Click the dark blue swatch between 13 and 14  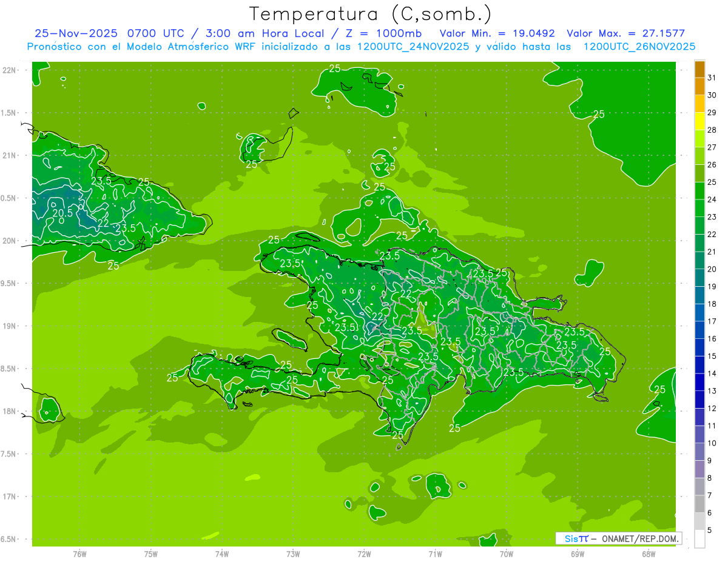699,383
